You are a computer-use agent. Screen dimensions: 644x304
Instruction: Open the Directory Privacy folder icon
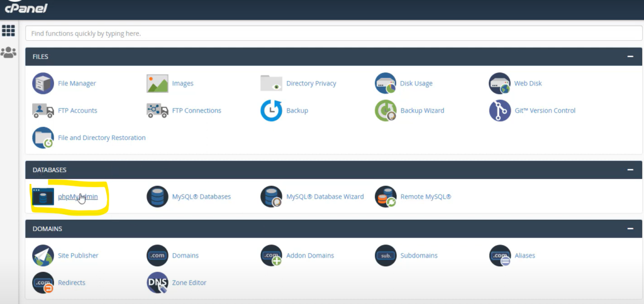tap(271, 84)
